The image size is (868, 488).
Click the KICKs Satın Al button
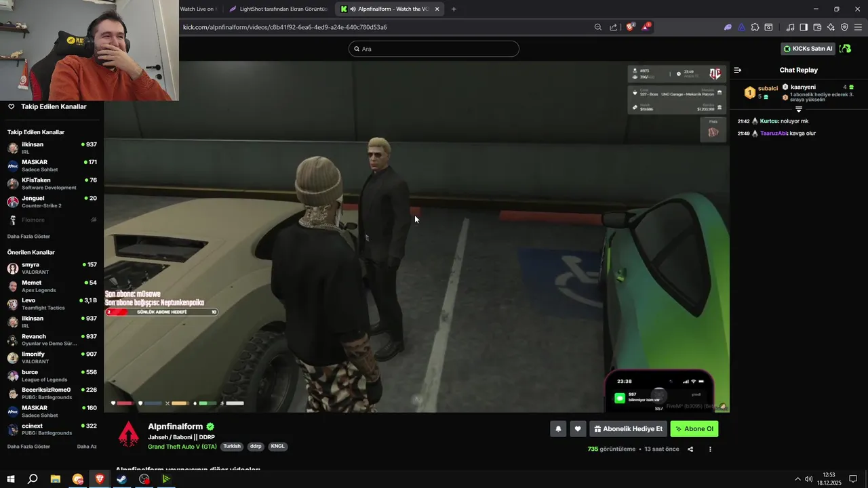[808, 49]
